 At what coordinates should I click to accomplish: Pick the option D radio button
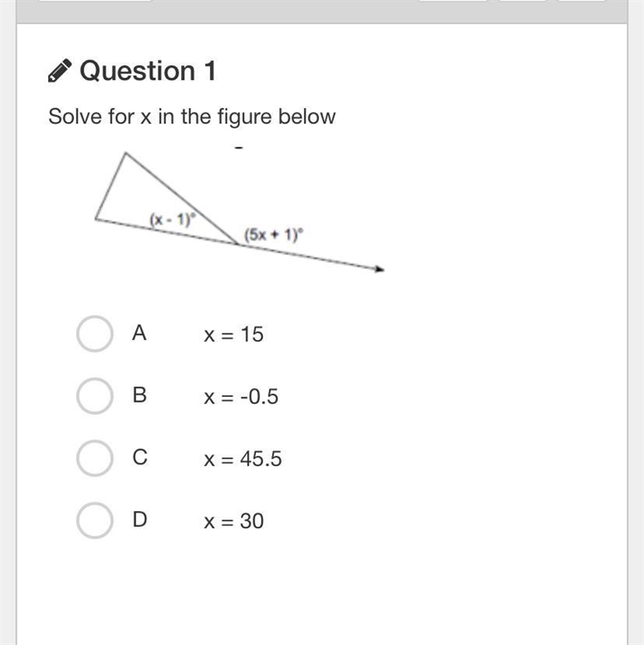click(x=94, y=520)
